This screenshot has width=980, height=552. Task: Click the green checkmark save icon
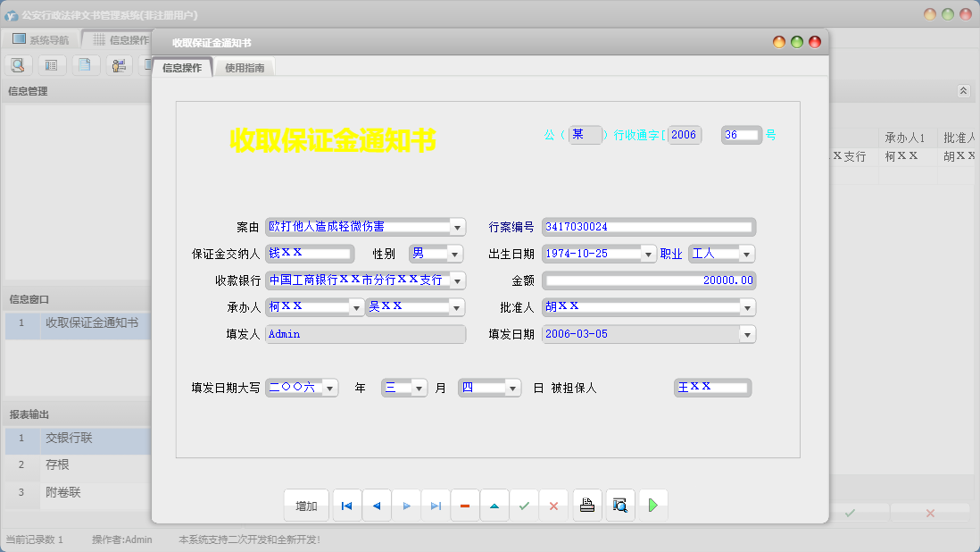coord(524,506)
